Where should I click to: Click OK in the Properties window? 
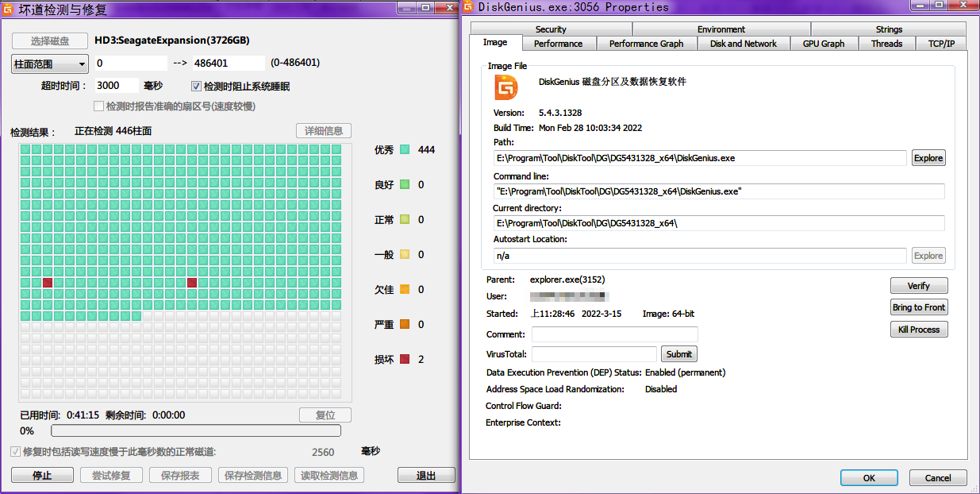869,477
